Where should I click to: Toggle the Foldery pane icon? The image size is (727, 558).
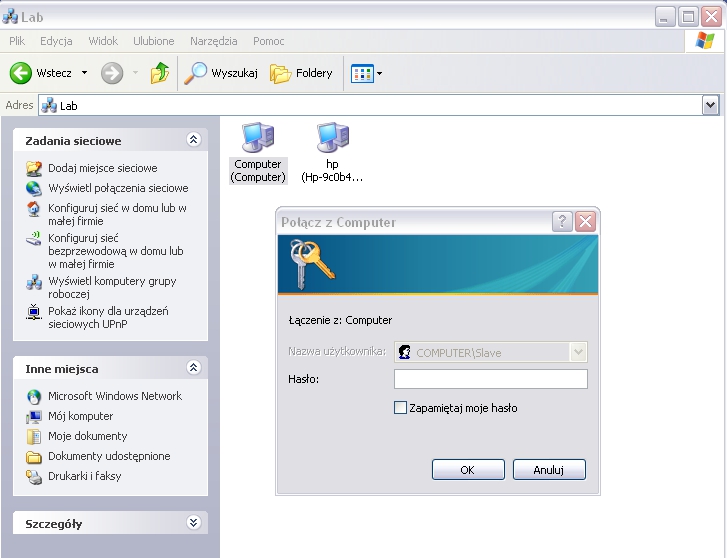tap(280, 73)
